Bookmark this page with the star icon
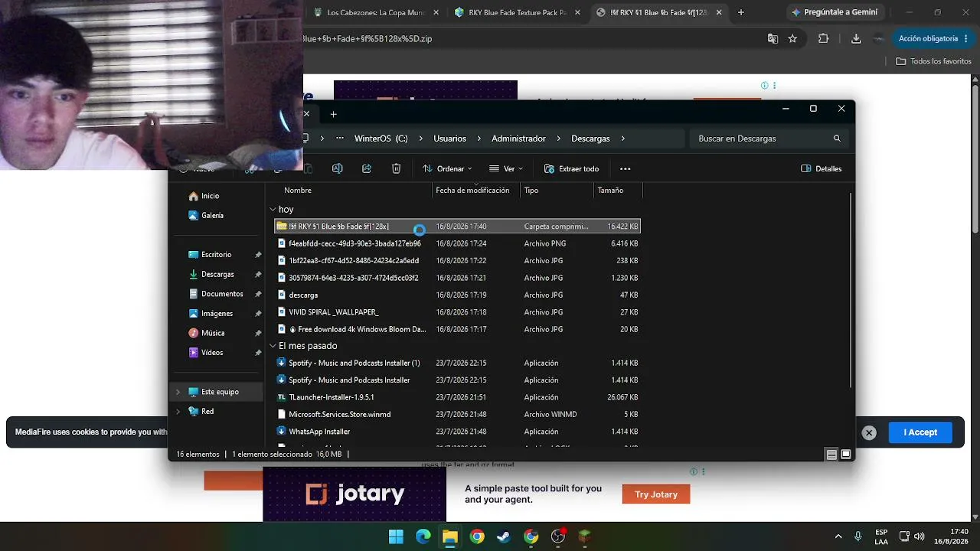Viewport: 980px width, 551px height. tap(792, 38)
